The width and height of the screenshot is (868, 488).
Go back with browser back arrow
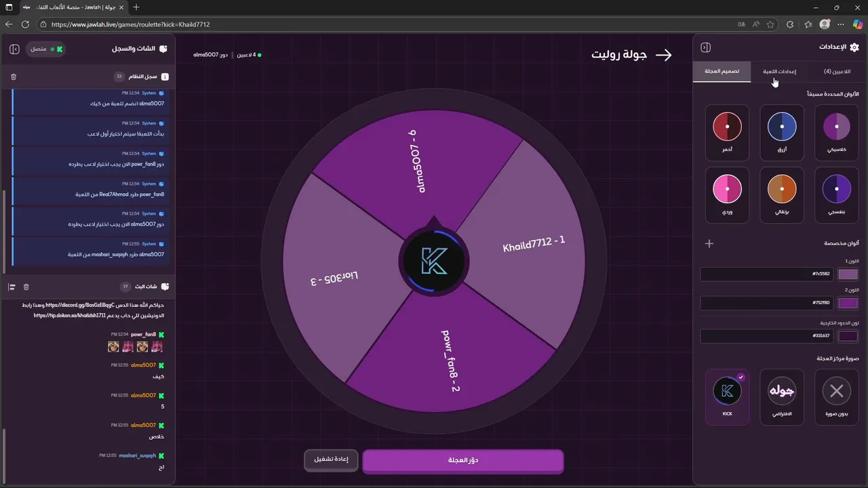tap(9, 24)
